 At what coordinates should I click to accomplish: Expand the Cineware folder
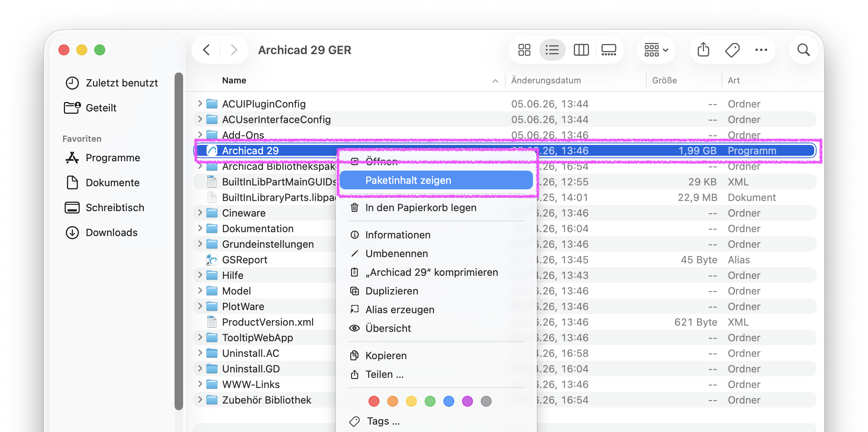(x=200, y=213)
